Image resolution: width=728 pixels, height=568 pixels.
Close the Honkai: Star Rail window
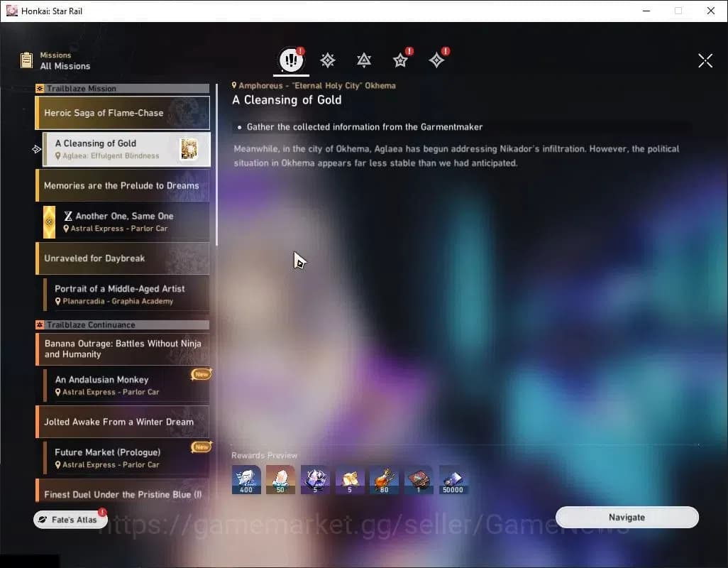tap(711, 11)
